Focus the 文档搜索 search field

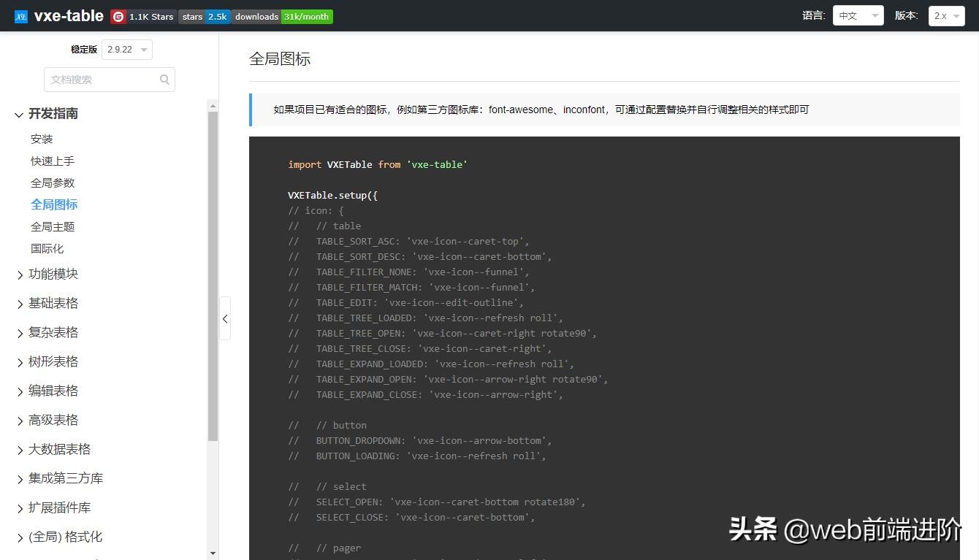coord(101,80)
